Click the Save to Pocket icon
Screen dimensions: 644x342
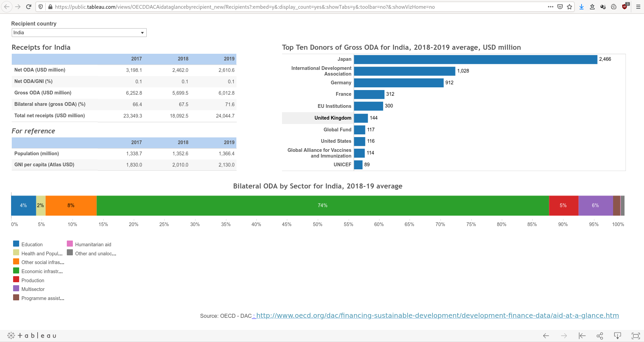(560, 7)
